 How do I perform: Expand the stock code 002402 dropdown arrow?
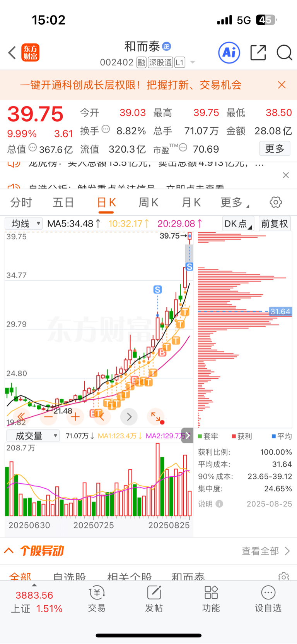(x=193, y=62)
